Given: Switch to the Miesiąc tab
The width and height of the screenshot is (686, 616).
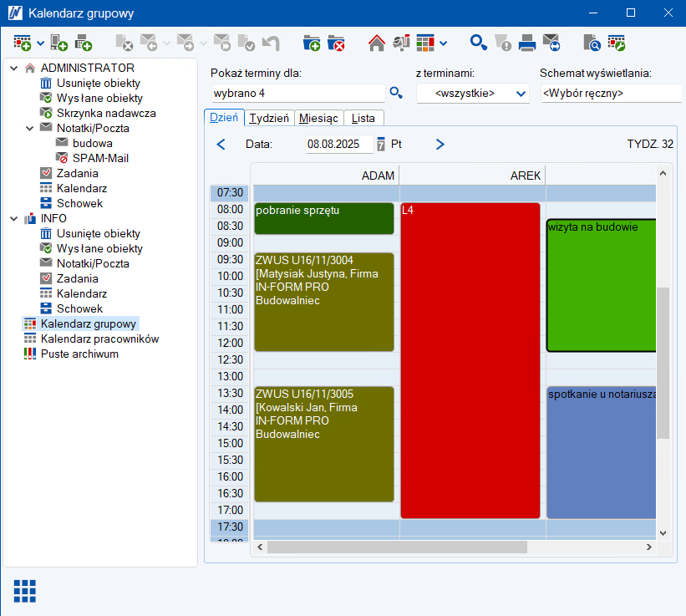Looking at the screenshot, I should 318,118.
